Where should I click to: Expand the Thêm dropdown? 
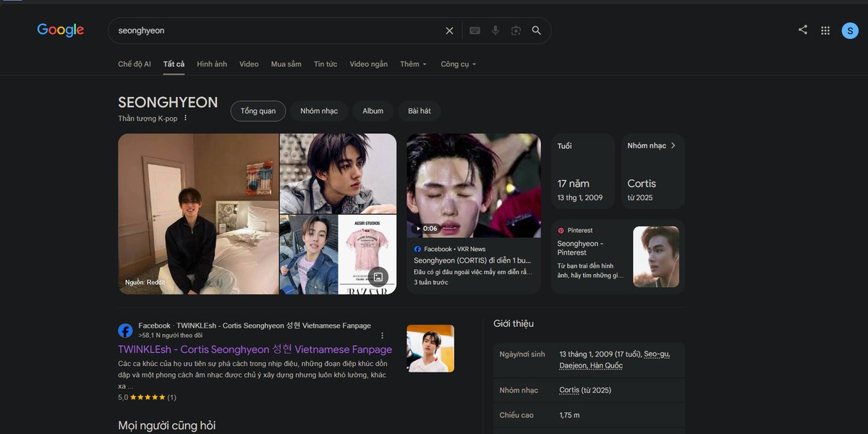coord(414,64)
